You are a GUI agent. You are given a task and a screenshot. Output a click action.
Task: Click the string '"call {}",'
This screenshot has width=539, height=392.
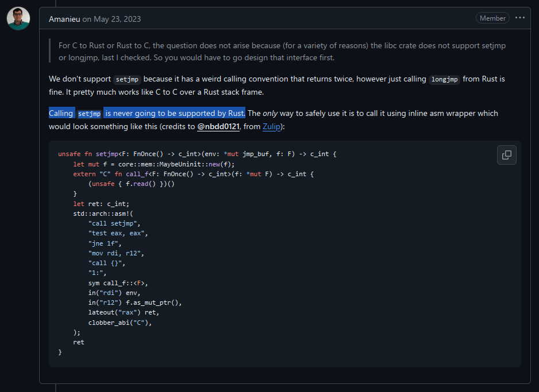pyautogui.click(x=106, y=263)
